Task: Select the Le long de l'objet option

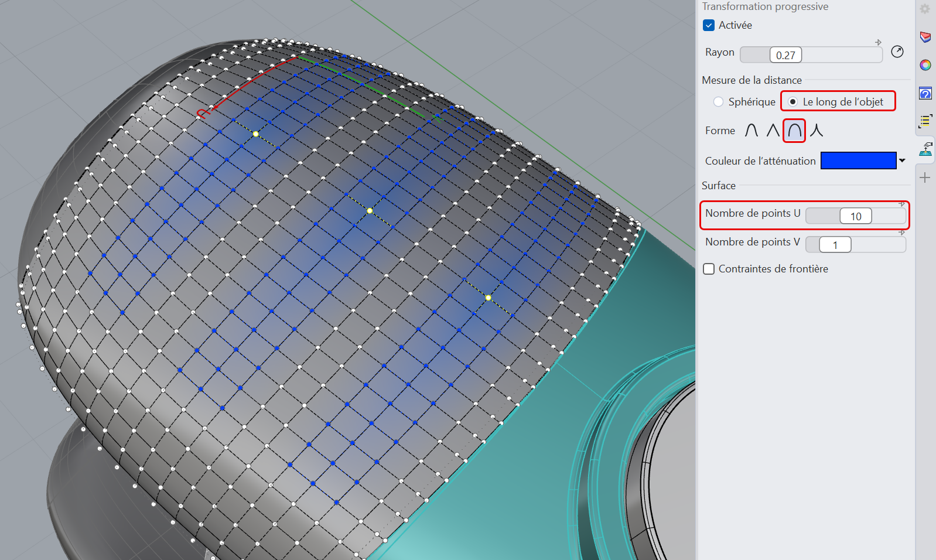Action: (x=792, y=102)
